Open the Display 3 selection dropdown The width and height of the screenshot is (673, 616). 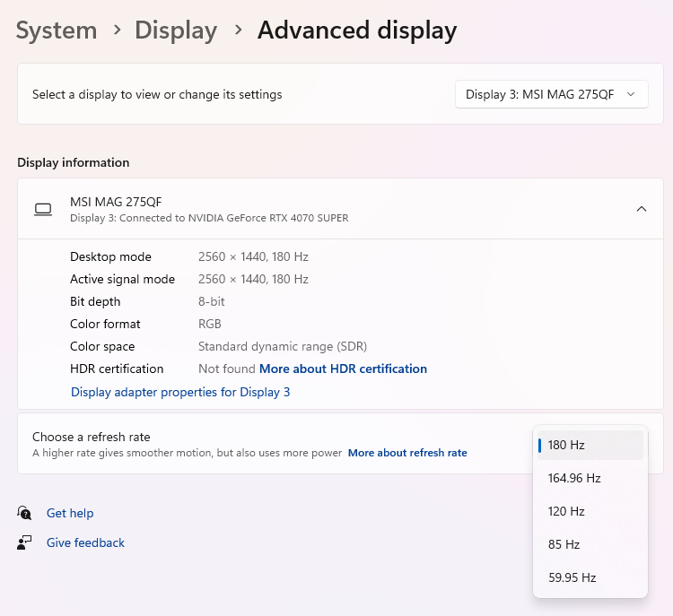(x=551, y=94)
